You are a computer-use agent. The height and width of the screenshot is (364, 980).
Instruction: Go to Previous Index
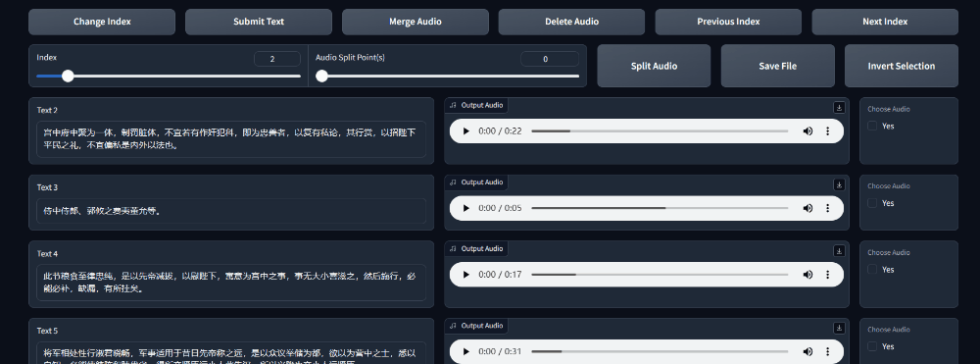(728, 22)
